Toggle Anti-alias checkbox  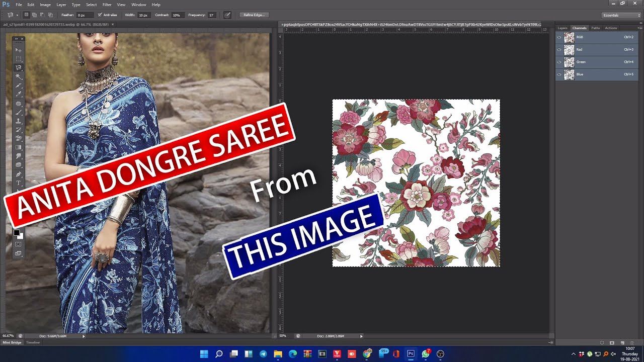[x=100, y=15]
